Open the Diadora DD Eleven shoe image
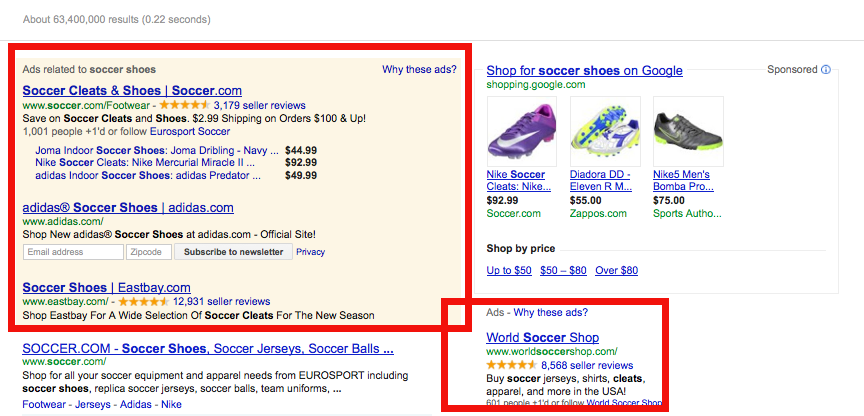The height and width of the screenshot is (416, 864). [605, 131]
